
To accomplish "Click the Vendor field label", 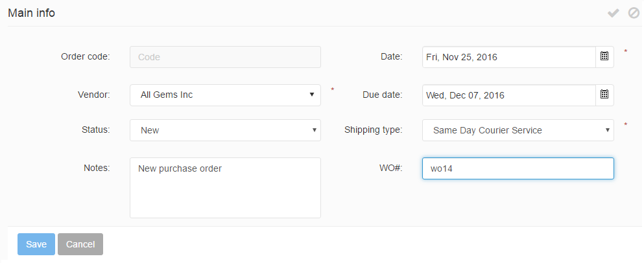I will click(93, 95).
